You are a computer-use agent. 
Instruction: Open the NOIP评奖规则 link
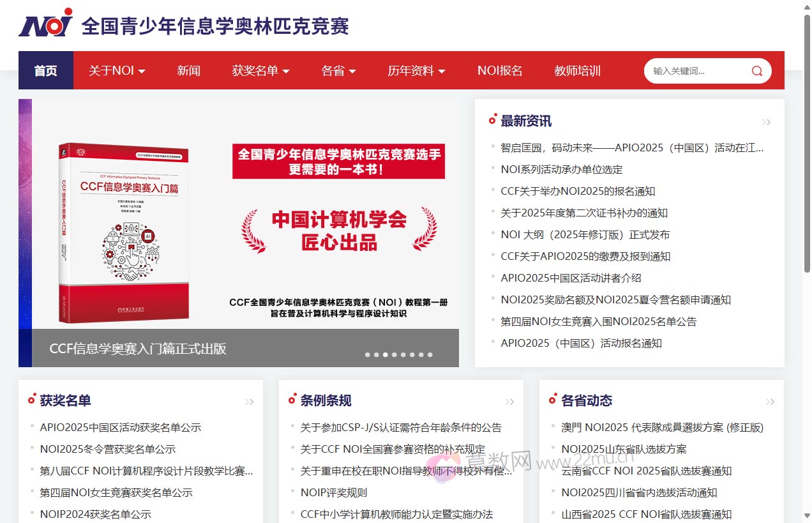(333, 492)
